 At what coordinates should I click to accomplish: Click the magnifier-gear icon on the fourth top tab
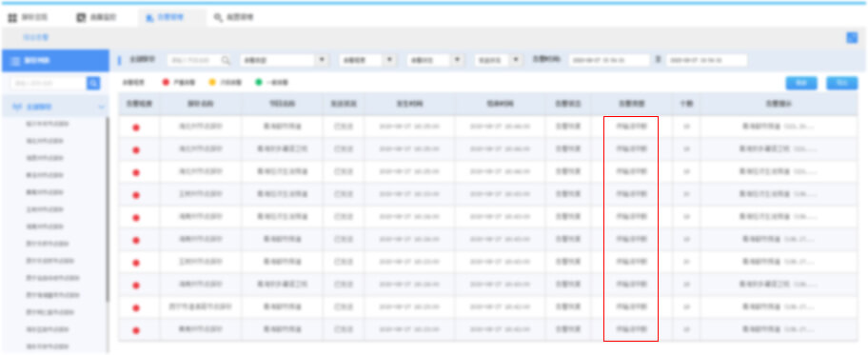pyautogui.click(x=218, y=18)
